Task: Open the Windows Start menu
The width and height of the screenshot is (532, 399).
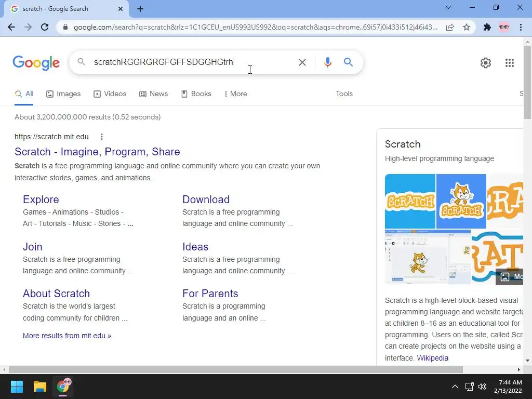Action: tap(17, 387)
